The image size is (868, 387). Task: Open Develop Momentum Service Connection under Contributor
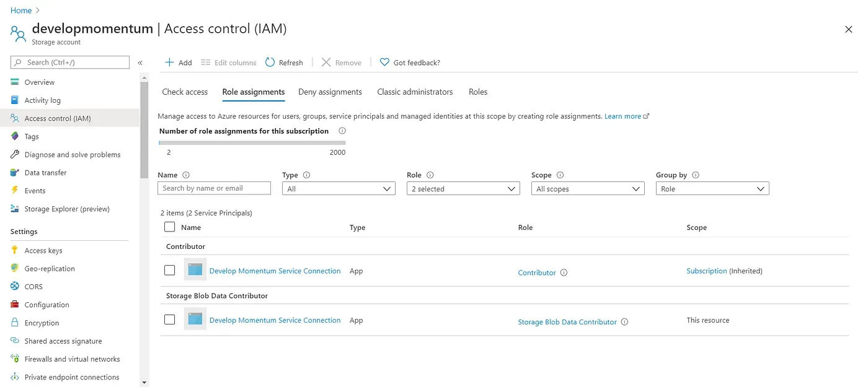[x=275, y=271]
